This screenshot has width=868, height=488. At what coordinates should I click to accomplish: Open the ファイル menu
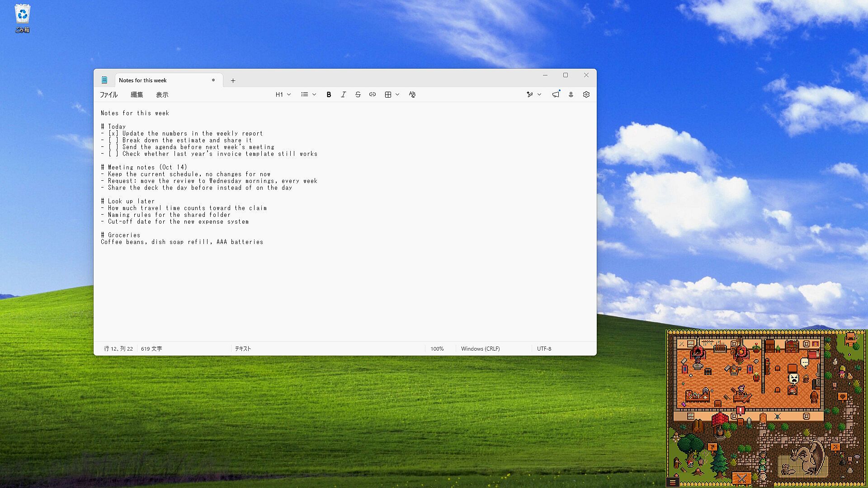click(108, 94)
